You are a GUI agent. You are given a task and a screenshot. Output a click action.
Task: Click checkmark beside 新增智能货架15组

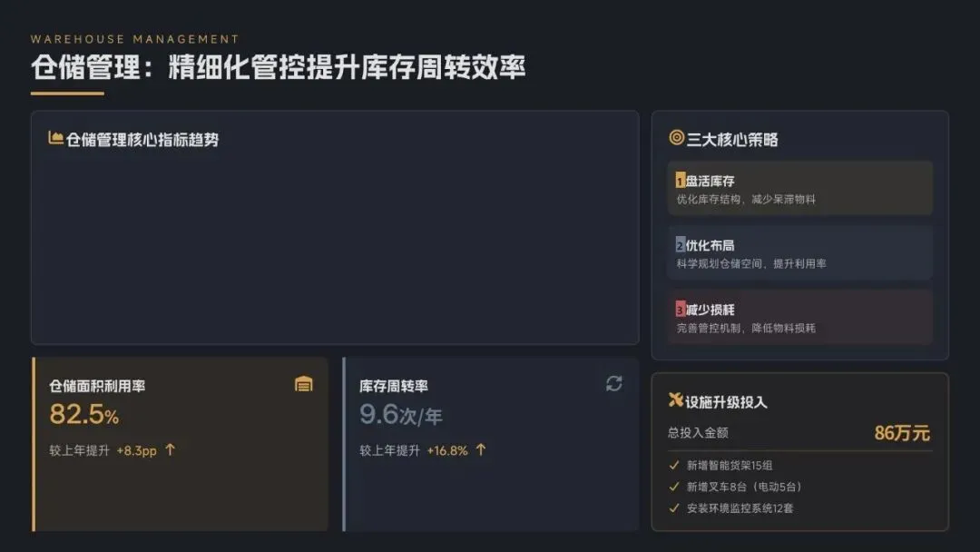(674, 465)
